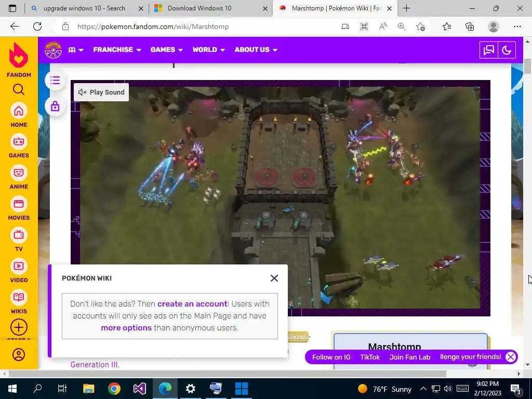Open wiki discussions chat icon
The height and width of the screenshot is (399, 532).
pyautogui.click(x=488, y=50)
